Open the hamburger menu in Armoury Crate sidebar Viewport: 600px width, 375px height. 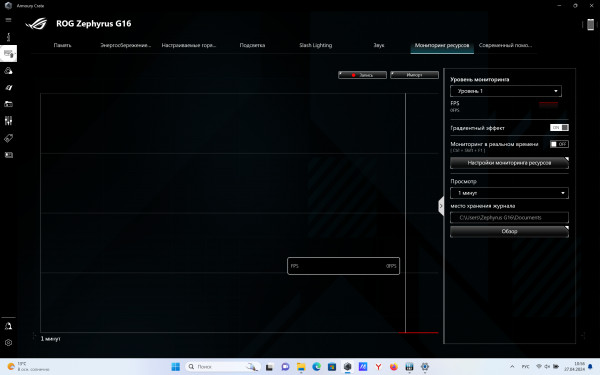(8, 20)
